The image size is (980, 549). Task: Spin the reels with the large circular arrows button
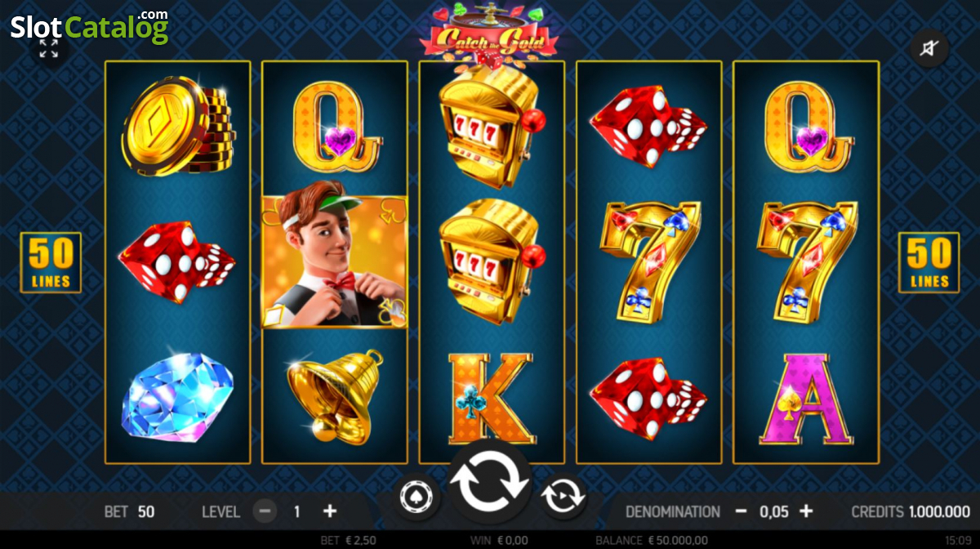click(490, 482)
